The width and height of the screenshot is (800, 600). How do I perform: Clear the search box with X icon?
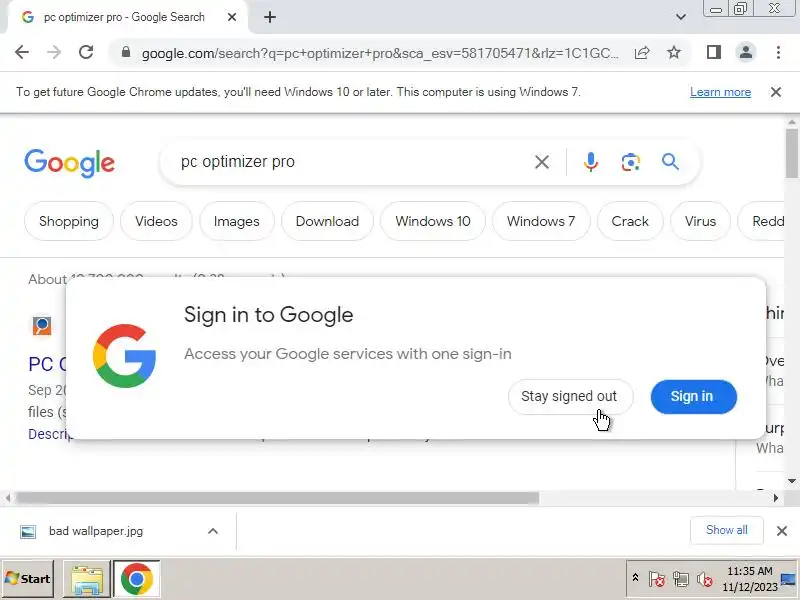(542, 162)
